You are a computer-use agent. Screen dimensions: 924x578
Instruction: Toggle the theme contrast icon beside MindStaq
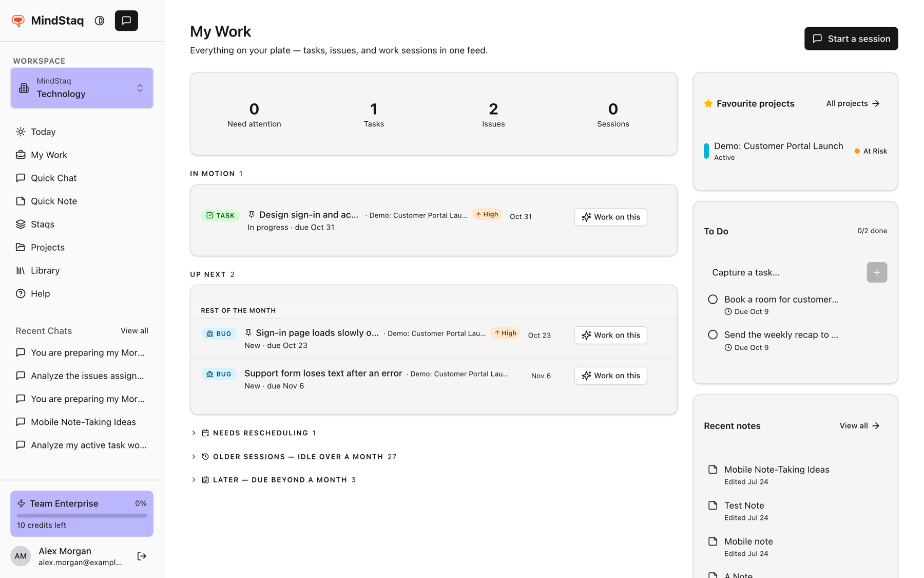100,21
